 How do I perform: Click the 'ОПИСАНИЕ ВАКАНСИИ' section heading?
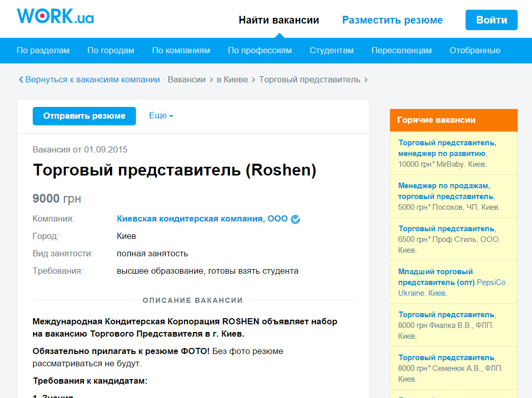[193, 300]
